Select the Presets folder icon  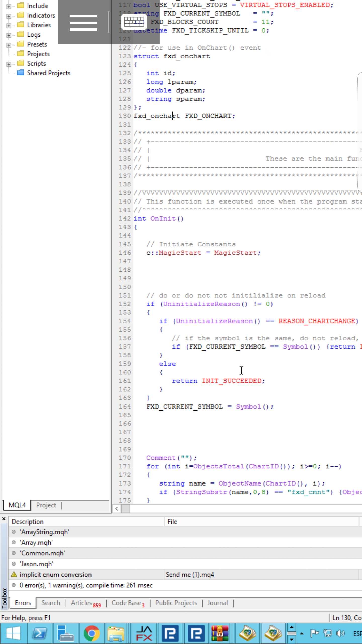click(20, 44)
